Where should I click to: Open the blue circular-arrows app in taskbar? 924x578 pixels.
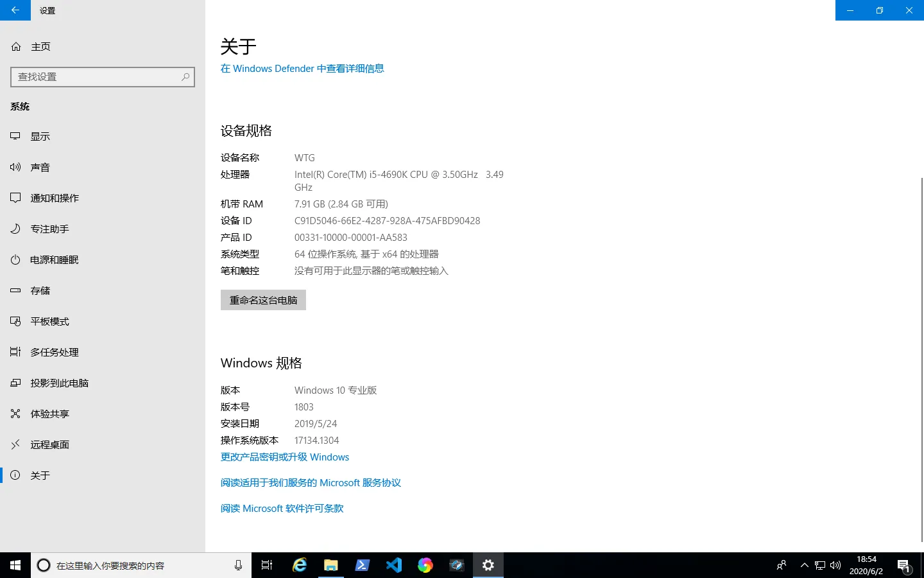click(457, 565)
